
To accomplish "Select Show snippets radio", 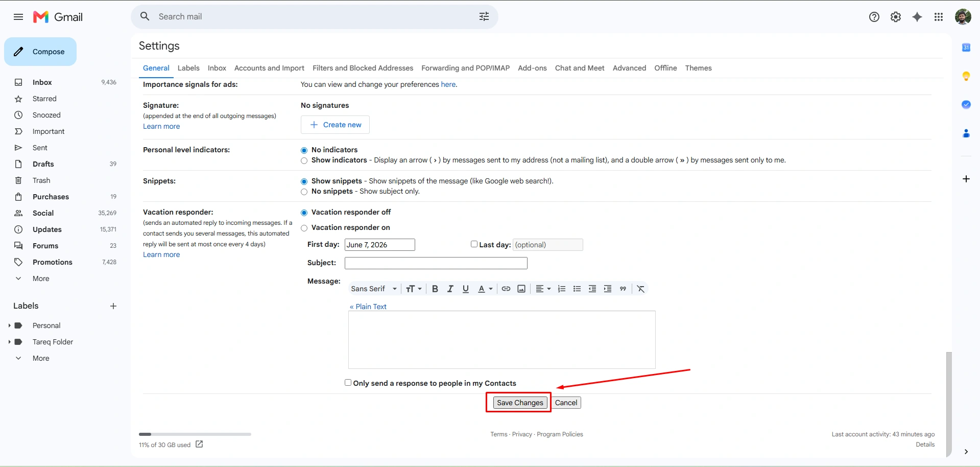I will [304, 181].
